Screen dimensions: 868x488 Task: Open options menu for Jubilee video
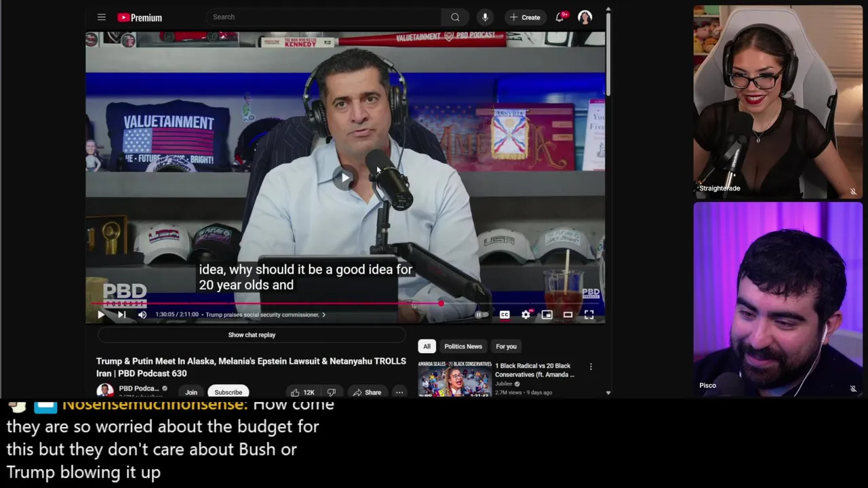click(x=591, y=367)
